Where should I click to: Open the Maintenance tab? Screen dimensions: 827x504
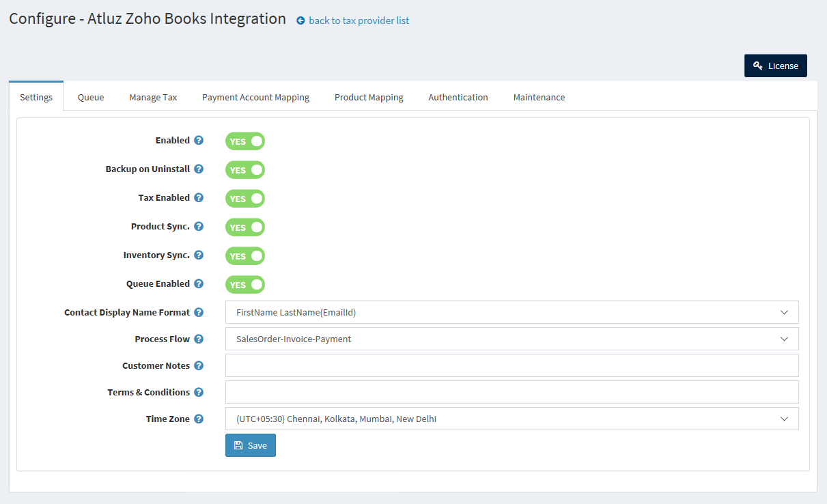tap(539, 97)
